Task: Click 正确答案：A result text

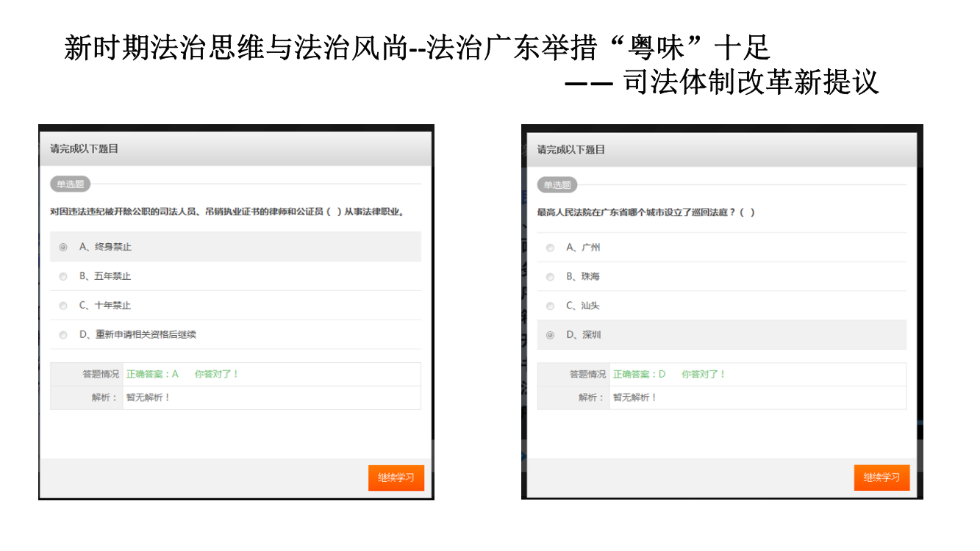Action: tap(152, 374)
